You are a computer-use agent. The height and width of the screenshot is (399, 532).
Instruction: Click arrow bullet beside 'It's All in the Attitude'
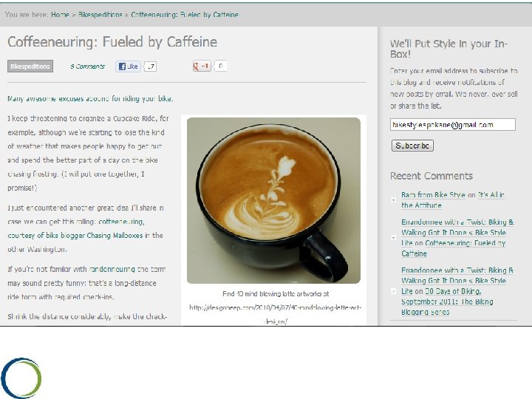pos(394,200)
